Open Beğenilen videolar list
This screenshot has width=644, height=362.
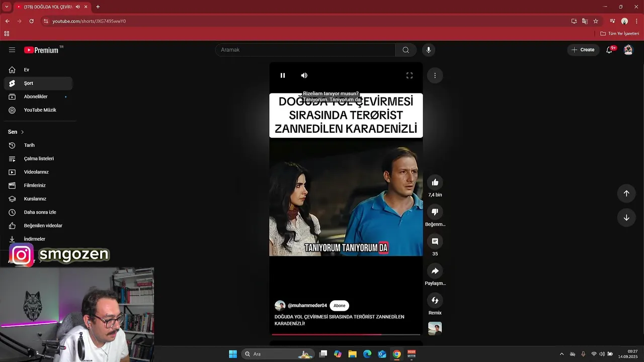point(38,226)
